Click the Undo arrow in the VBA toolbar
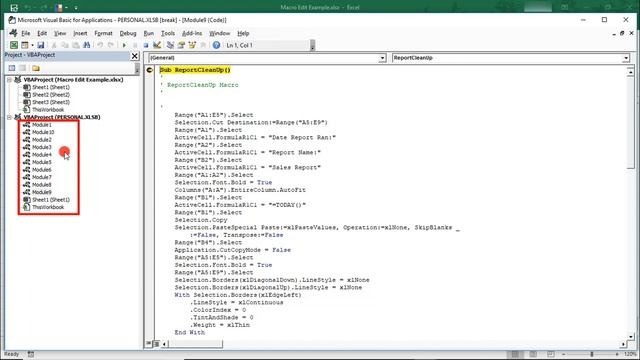This screenshot has width=640, height=360. click(100, 45)
